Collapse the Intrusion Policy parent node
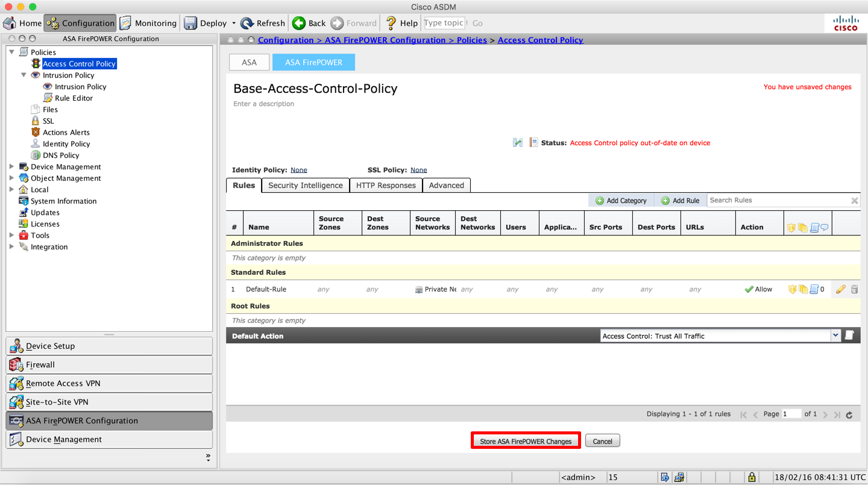Viewport: 868px width, 485px height. [24, 75]
